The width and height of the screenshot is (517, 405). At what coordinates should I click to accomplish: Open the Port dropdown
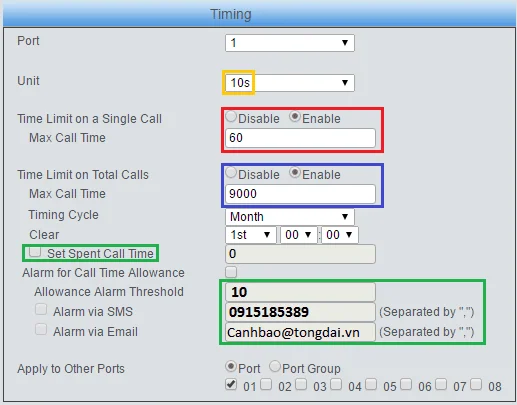pos(290,43)
